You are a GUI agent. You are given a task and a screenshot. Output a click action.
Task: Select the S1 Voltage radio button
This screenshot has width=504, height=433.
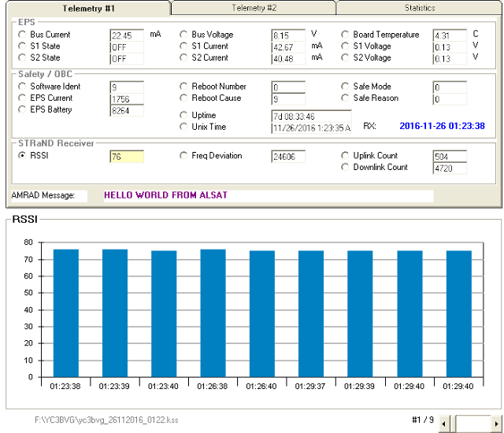[x=345, y=46]
